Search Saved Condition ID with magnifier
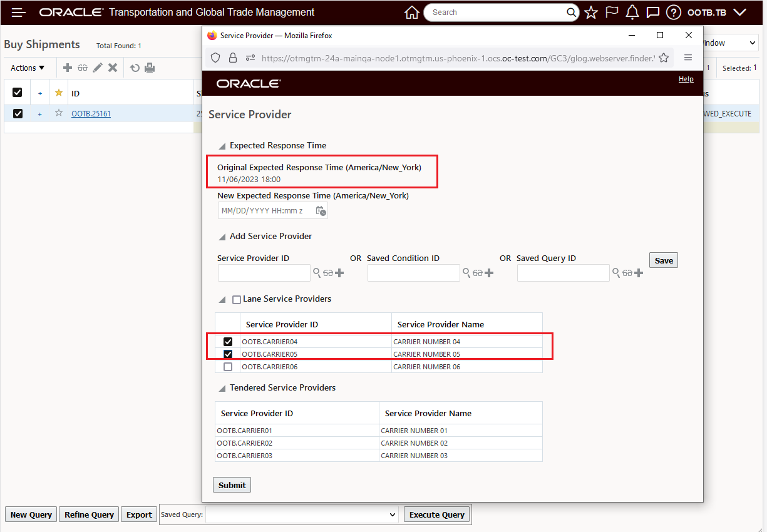This screenshot has width=767, height=532. (x=466, y=273)
